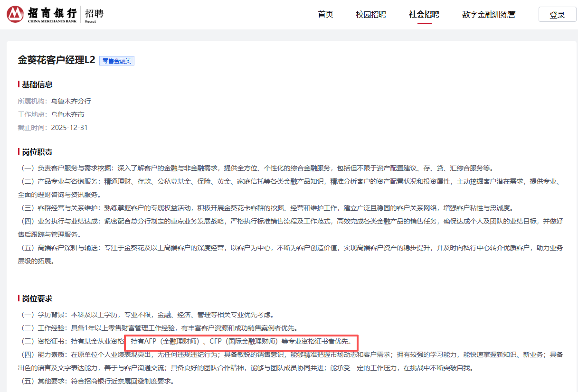Image resolution: width=578 pixels, height=392 pixels.
Task: Go to 首页 in the navigation bar
Action: [325, 15]
